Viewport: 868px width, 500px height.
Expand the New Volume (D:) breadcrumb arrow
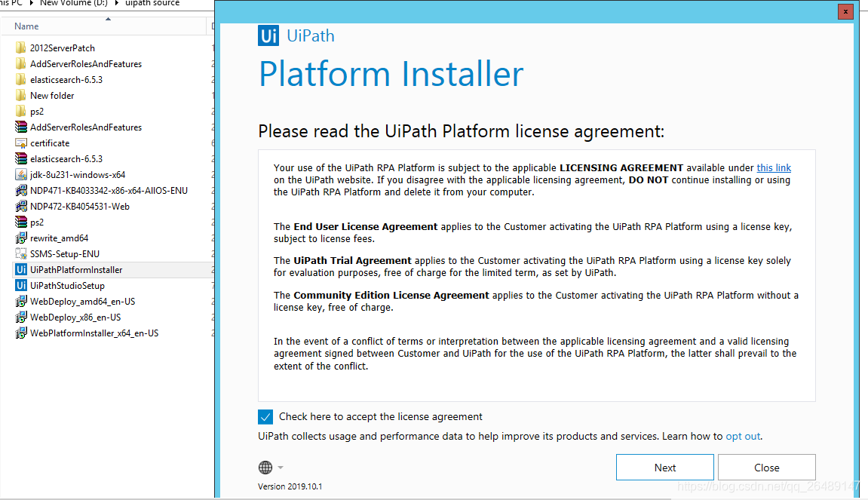coord(117,3)
